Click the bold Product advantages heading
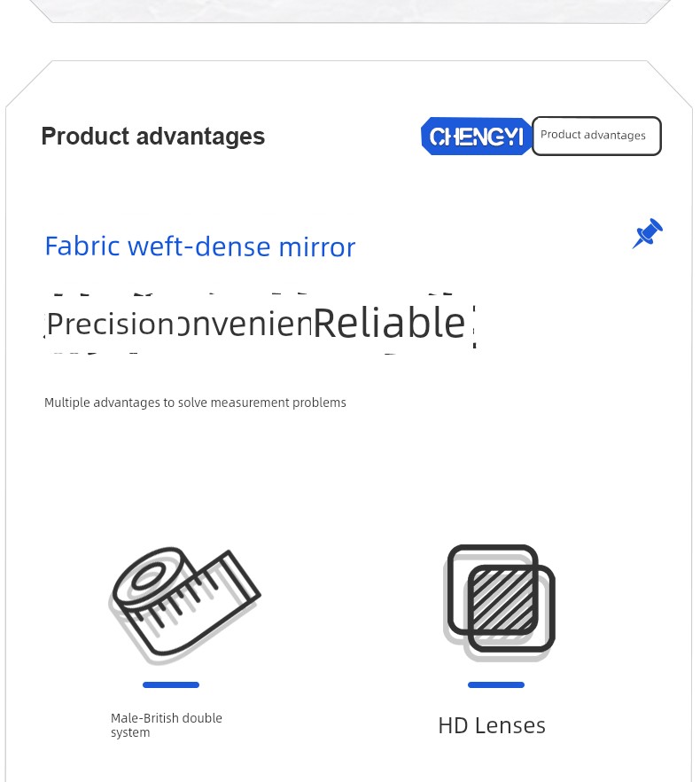 coord(153,137)
